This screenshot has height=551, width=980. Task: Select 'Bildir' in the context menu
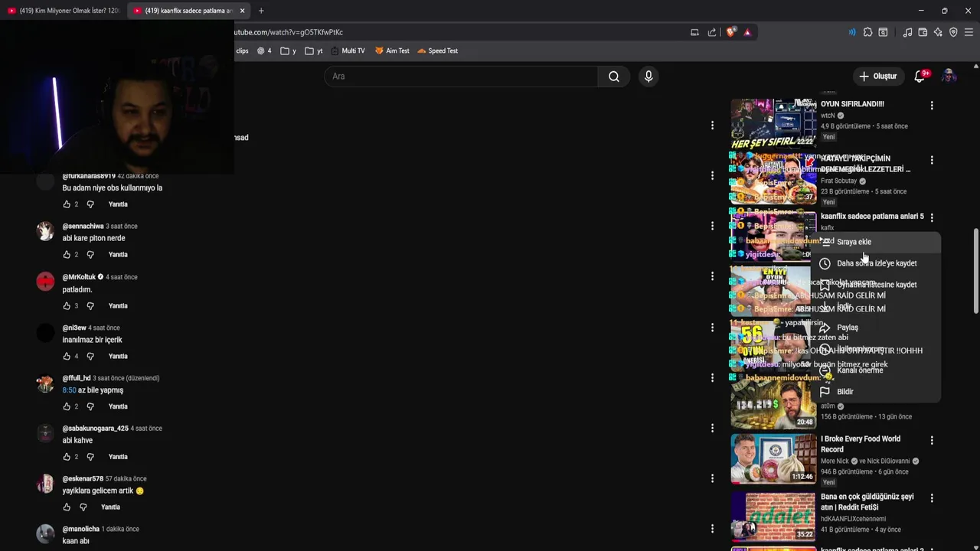click(x=877, y=392)
